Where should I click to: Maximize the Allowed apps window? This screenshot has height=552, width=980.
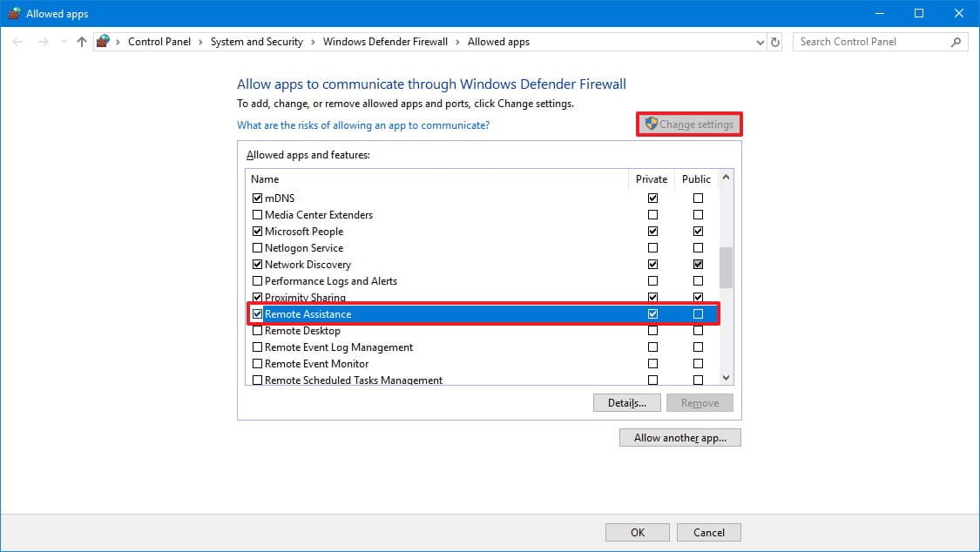pos(919,13)
